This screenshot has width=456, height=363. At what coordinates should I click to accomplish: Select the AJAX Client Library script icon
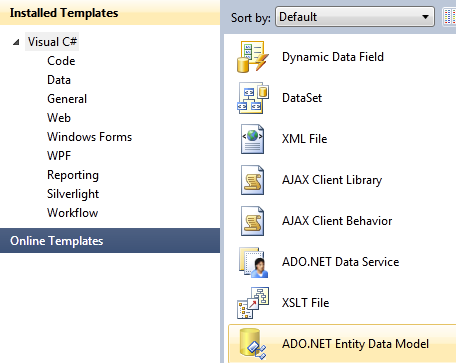point(253,180)
